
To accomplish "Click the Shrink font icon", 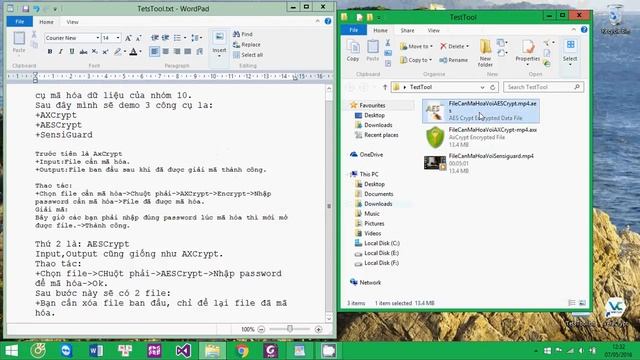I will tap(139, 38).
